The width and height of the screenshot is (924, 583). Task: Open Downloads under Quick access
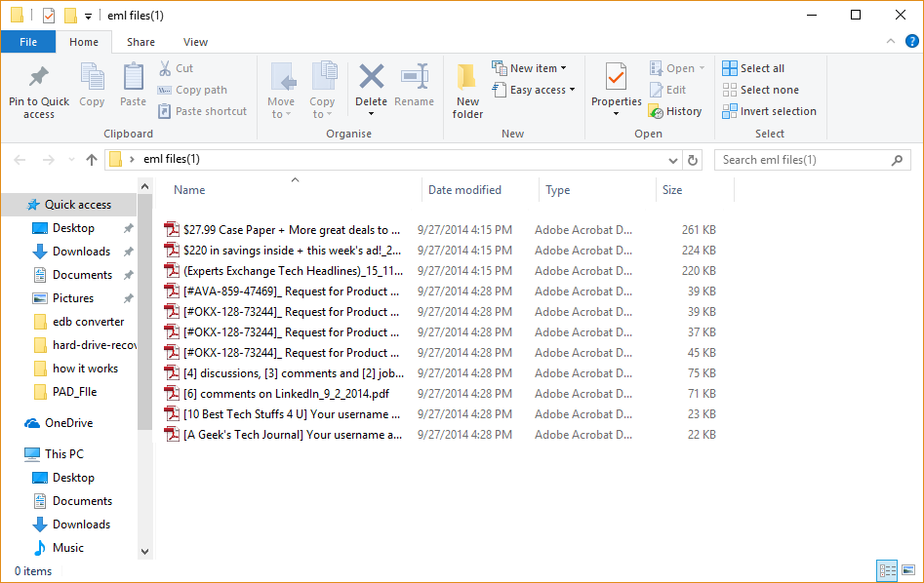pyautogui.click(x=81, y=252)
